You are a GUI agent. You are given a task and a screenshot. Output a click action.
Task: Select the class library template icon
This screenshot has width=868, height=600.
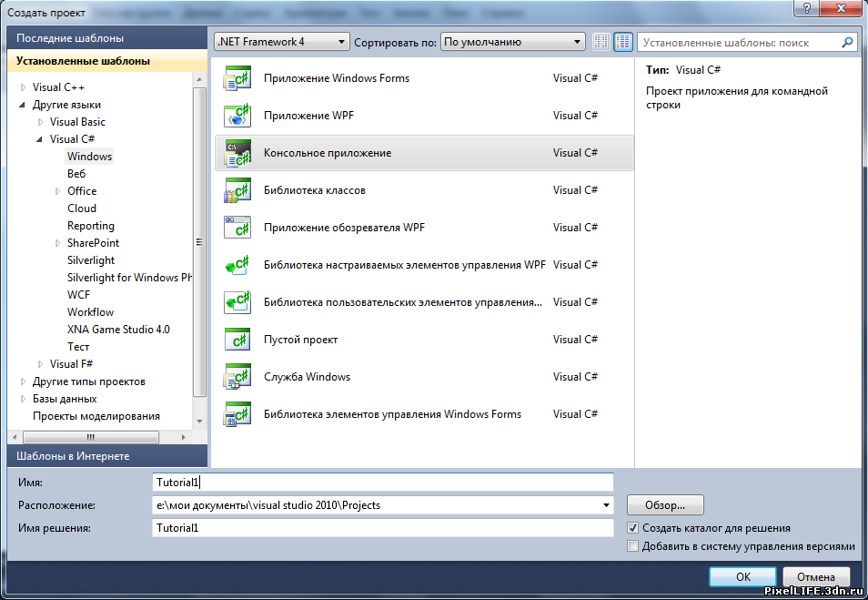pyautogui.click(x=237, y=190)
